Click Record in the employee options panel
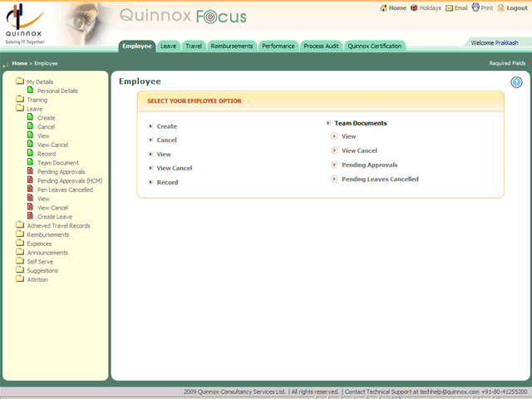The height and width of the screenshot is (399, 532). (x=166, y=182)
